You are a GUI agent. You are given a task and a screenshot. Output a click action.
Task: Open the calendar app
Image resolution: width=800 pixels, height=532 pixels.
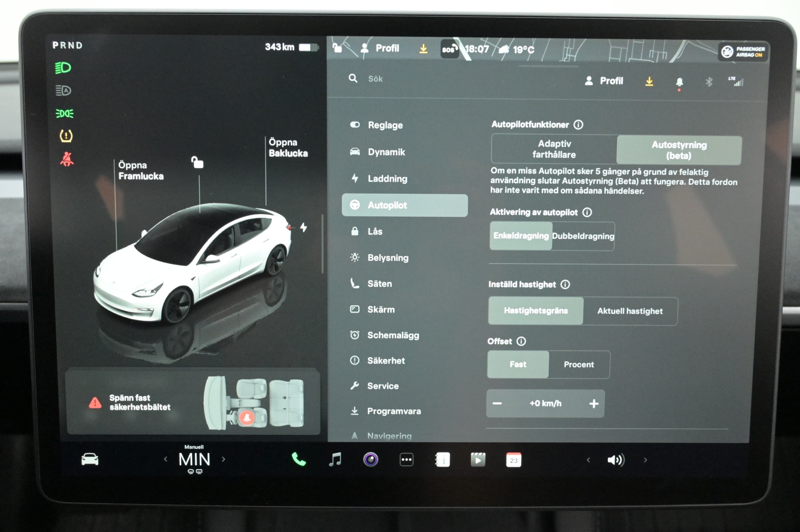(x=514, y=460)
